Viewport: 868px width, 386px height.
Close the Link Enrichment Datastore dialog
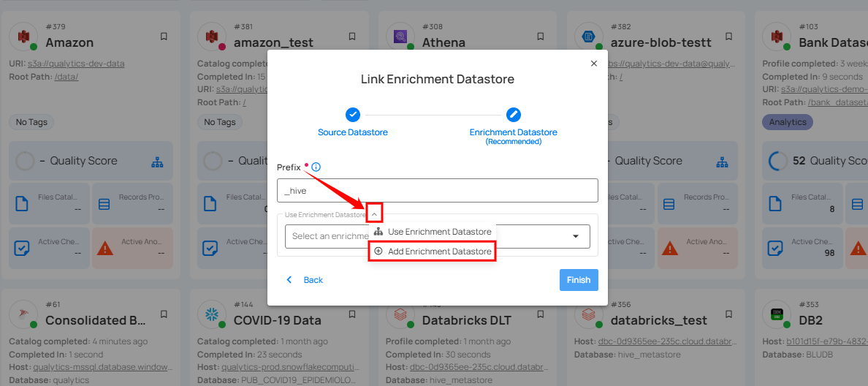click(x=593, y=64)
